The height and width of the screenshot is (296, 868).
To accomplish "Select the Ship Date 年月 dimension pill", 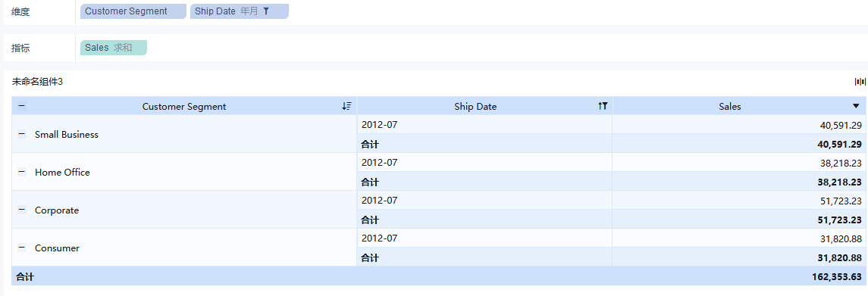I will (x=239, y=11).
